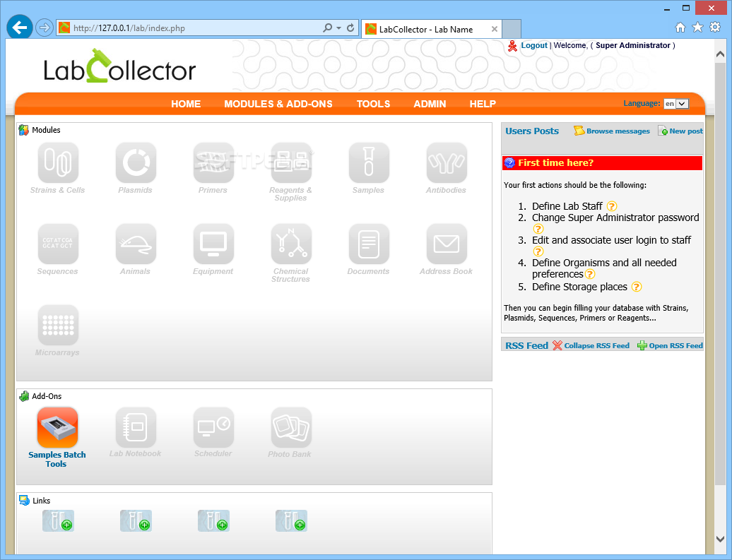Open the Samples module icon
Image resolution: width=732 pixels, height=560 pixels.
tap(369, 162)
